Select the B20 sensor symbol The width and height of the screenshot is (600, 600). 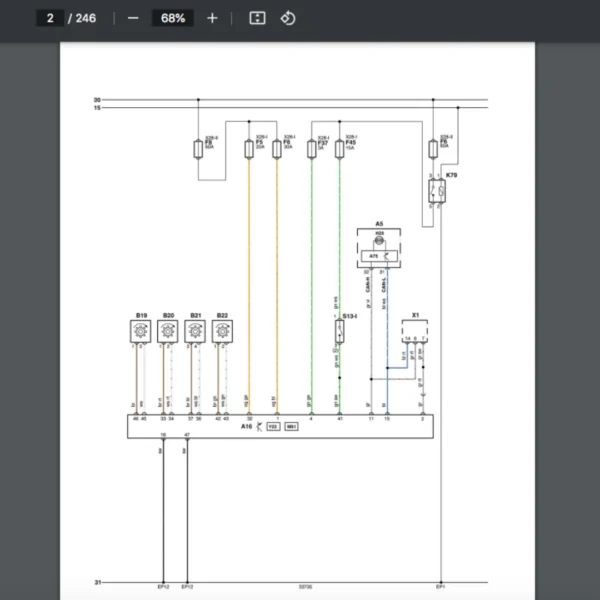tap(168, 335)
